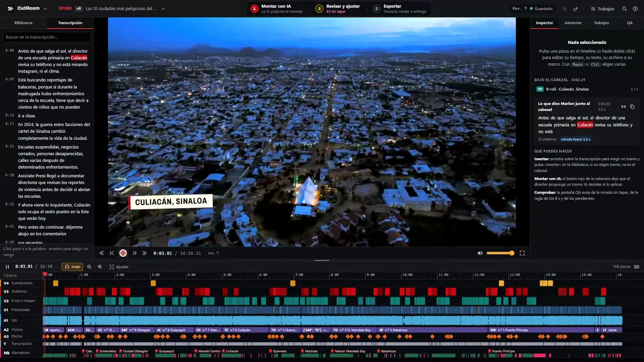Click the timeline pause icon beside 0:03.01
The image size is (644, 362).
coord(8,267)
